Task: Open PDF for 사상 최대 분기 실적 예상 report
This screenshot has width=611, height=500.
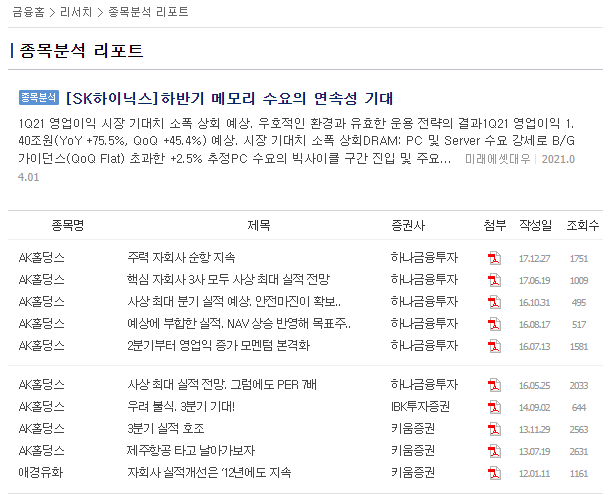Action: 494,302
